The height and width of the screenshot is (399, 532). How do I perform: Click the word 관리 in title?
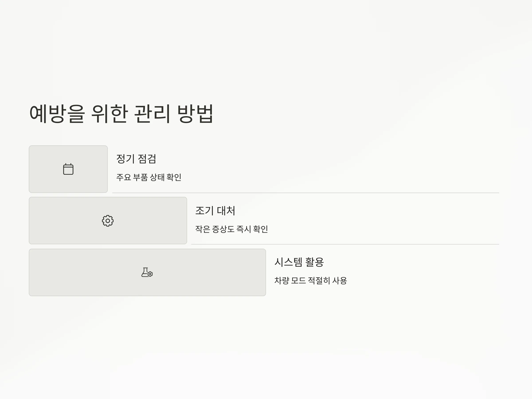click(152, 114)
